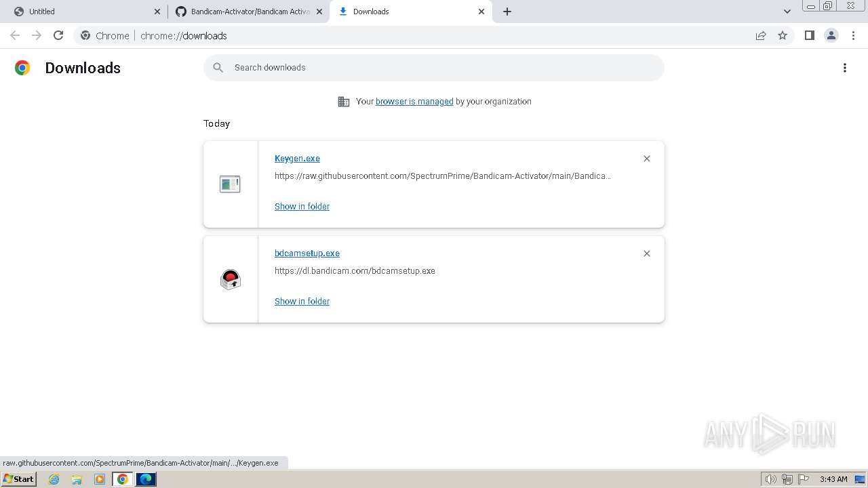Bookmark this tab with the star
This screenshot has height=488, width=868.
(x=783, y=35)
